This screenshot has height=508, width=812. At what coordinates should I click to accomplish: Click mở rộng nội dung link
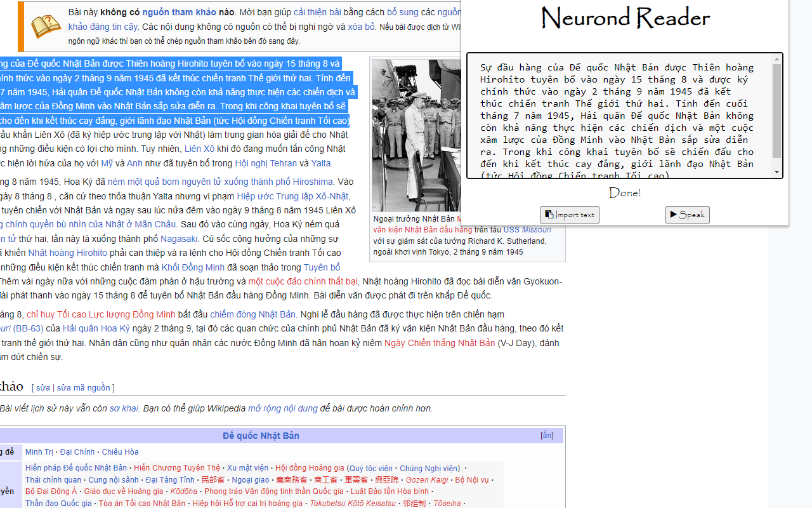coord(284,408)
